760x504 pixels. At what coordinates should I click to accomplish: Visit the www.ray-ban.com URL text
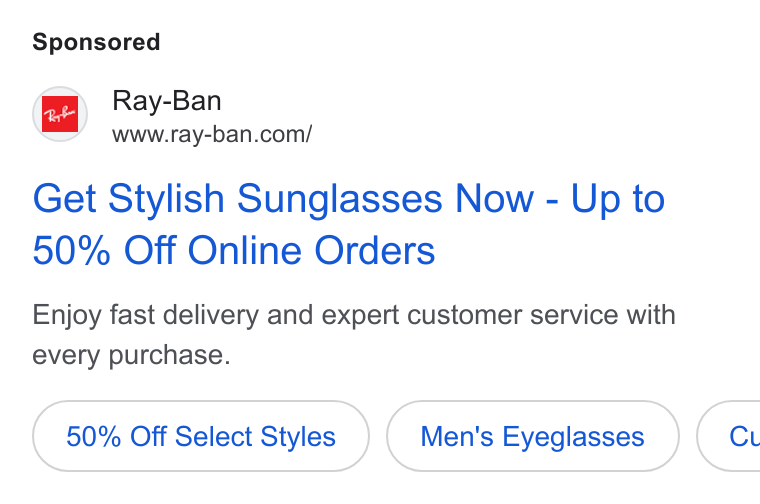[212, 134]
